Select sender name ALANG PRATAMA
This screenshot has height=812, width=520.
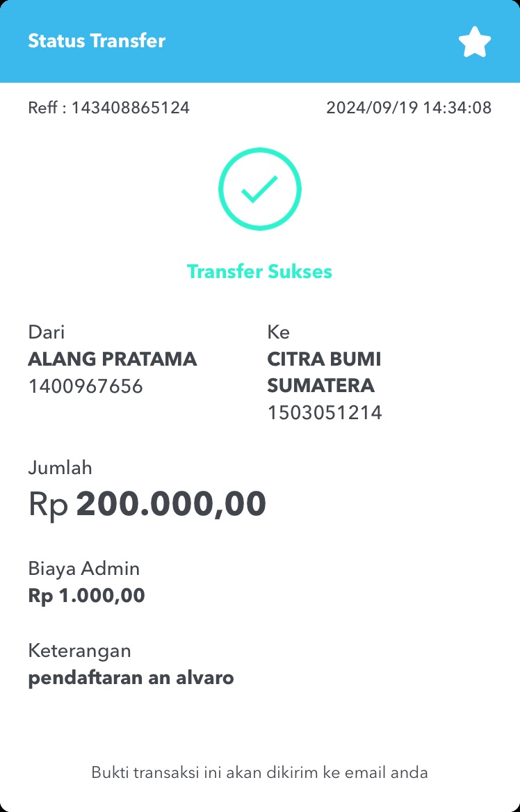point(113,359)
